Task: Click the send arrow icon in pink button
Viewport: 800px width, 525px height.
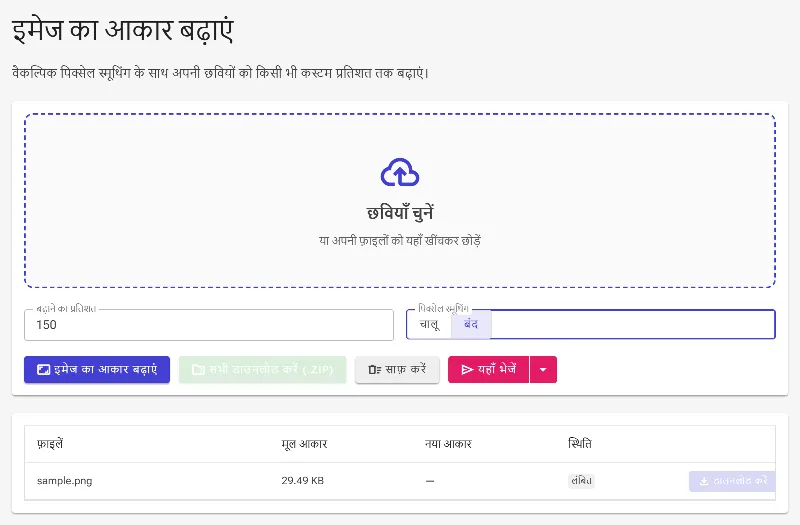Action: point(467,369)
